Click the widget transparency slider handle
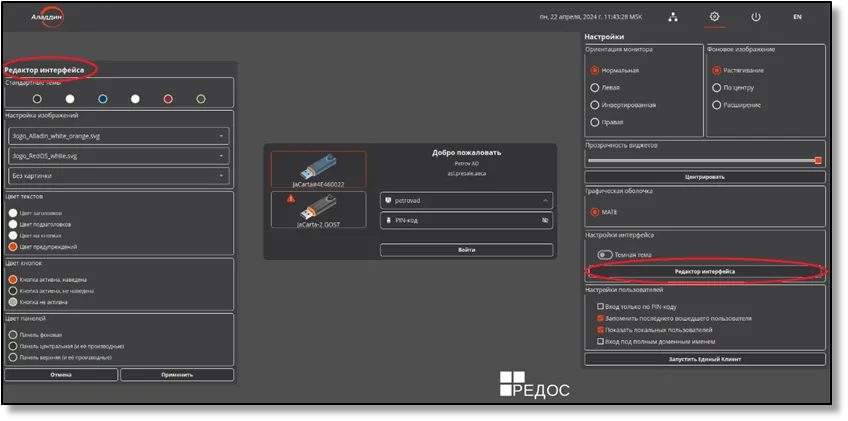Screen dimensions: 848x421 818,160
